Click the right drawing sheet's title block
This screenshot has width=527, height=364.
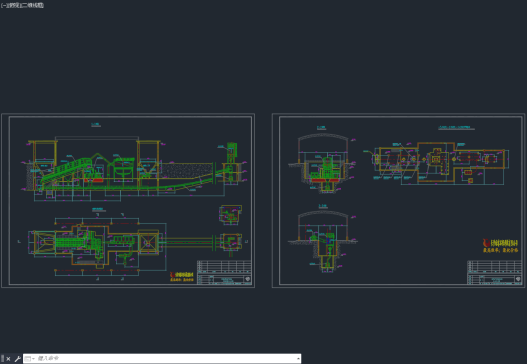coord(494,273)
